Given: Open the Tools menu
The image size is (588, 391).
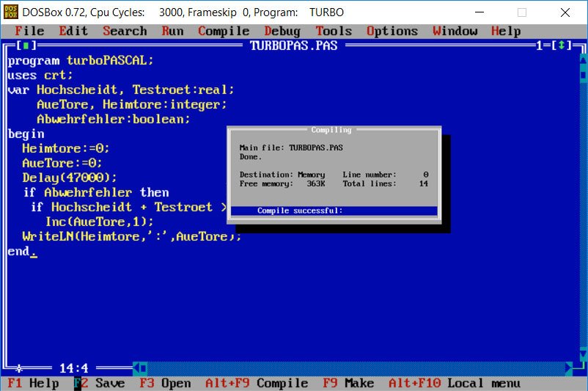Looking at the screenshot, I should coord(334,31).
